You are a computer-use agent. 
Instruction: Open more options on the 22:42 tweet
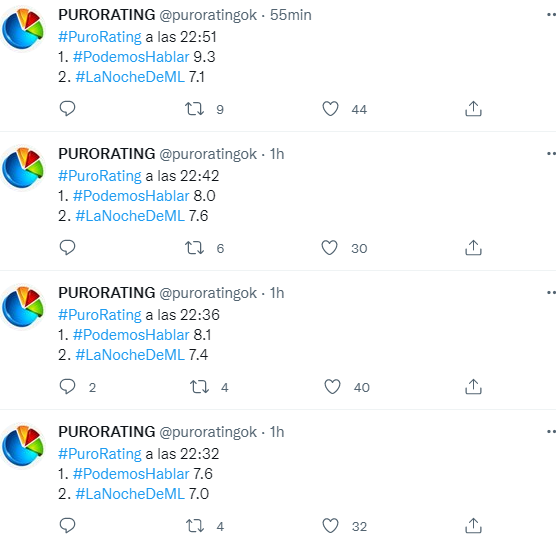(551, 154)
